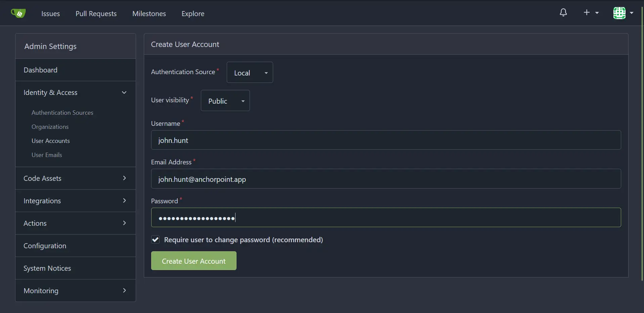Viewport: 644px width, 313px height.
Task: Open the plus create menu
Action: [591, 13]
